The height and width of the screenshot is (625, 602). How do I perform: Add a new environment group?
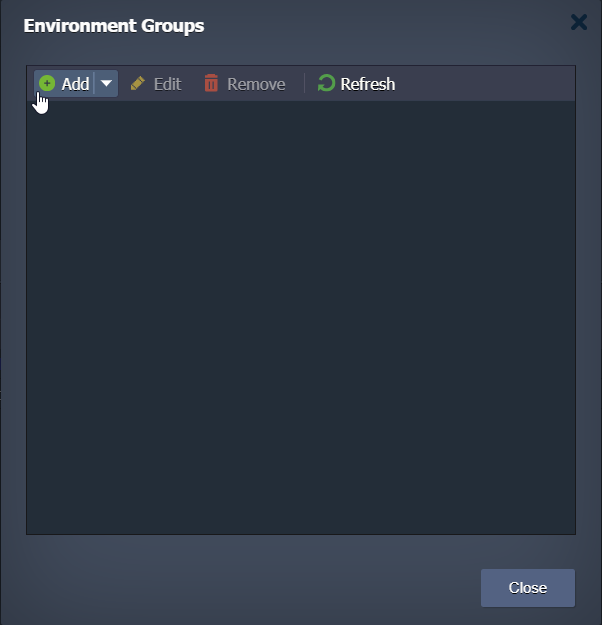click(x=64, y=84)
